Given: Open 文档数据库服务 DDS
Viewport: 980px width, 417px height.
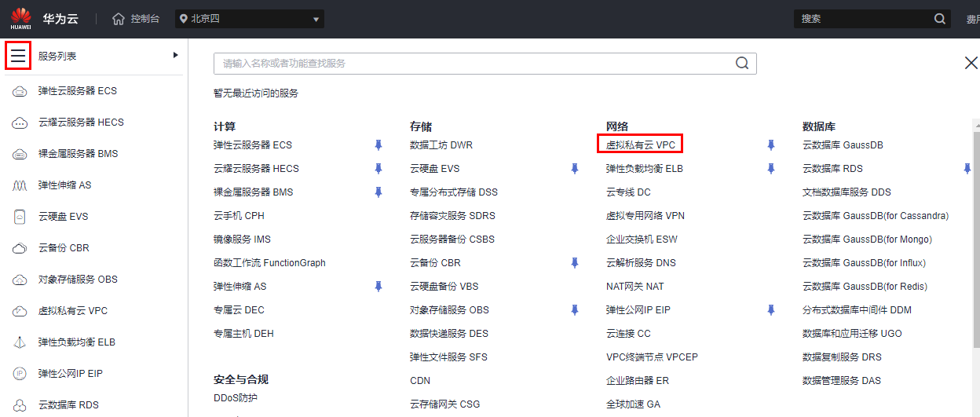Looking at the screenshot, I should (x=847, y=192).
